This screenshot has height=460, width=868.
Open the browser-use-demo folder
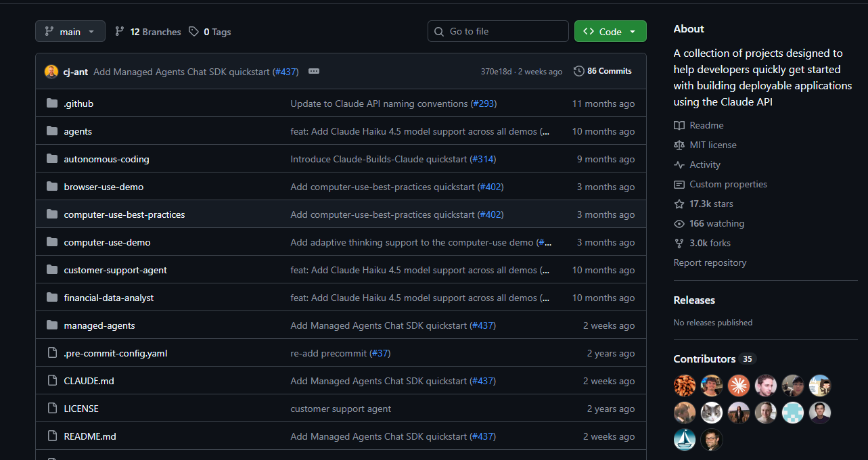[x=104, y=187]
